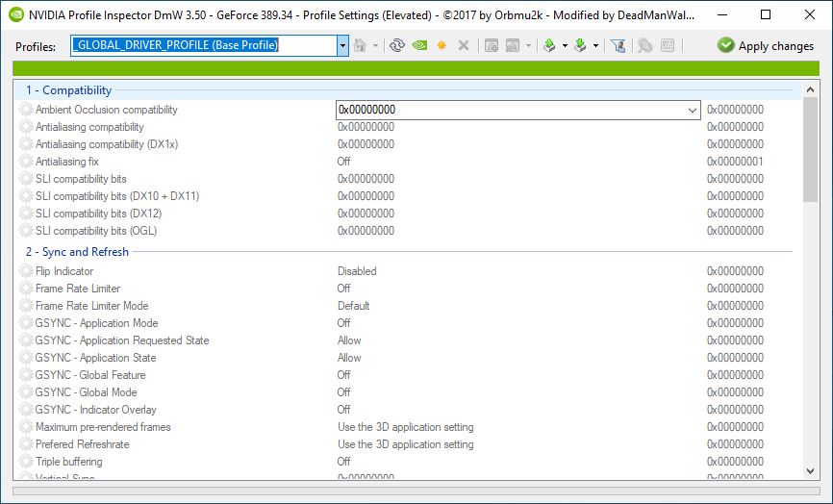Select the Maximum pre-rendered frames setting
833x504 pixels.
408,427
